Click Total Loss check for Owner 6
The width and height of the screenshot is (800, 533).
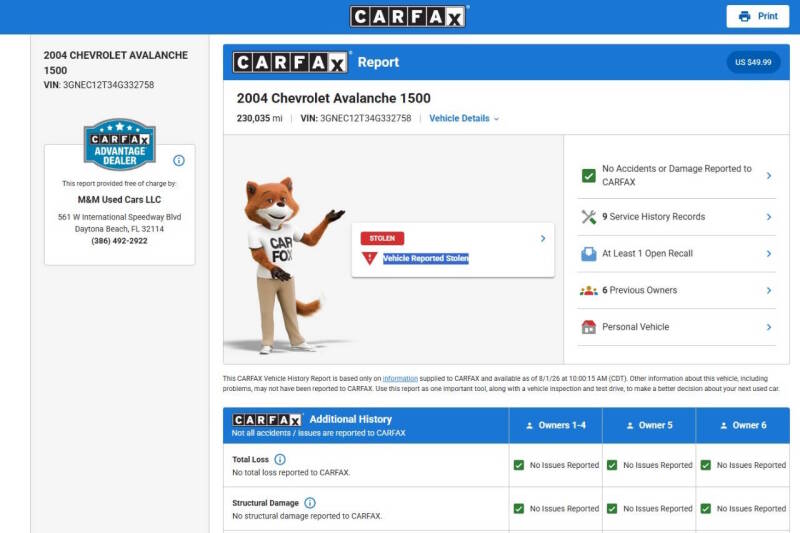tap(706, 465)
